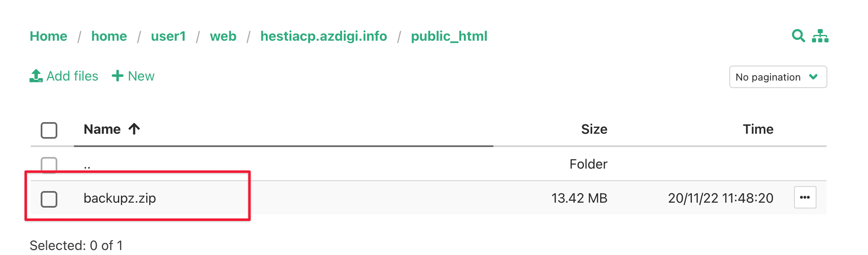
Task: Go to Home in the breadcrumb
Action: [49, 37]
